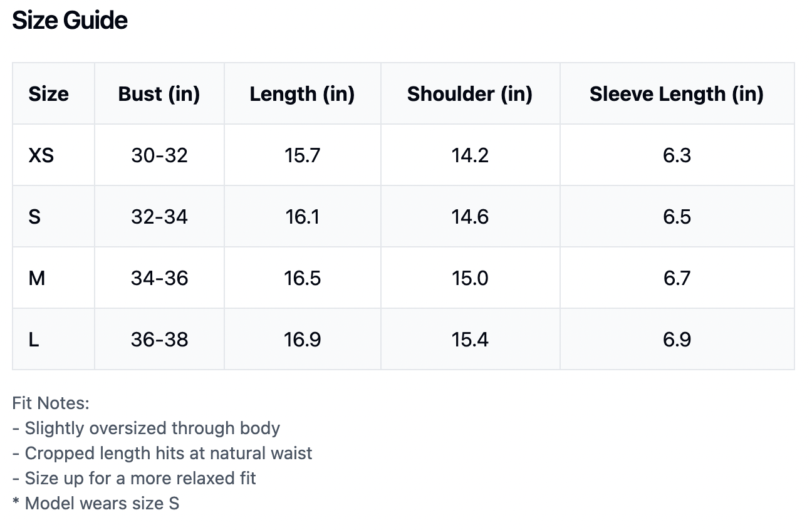Select the Sleeve Length (in) header
This screenshot has height=530, width=812.
tap(677, 94)
